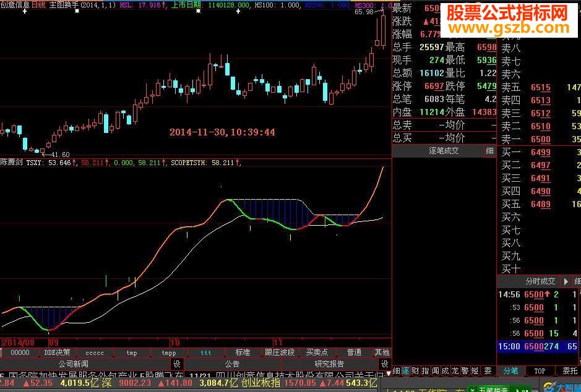Click the 细 button beside 逐笔成交

490,151
